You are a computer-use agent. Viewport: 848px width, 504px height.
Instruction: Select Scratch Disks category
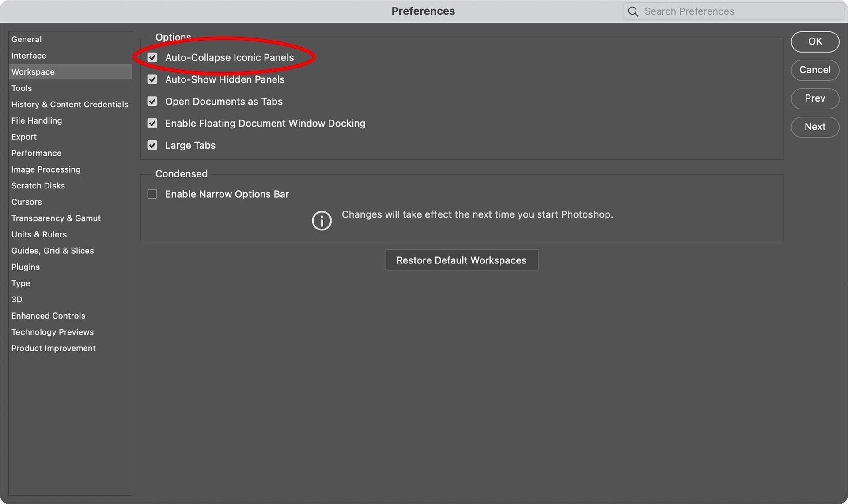(x=38, y=186)
